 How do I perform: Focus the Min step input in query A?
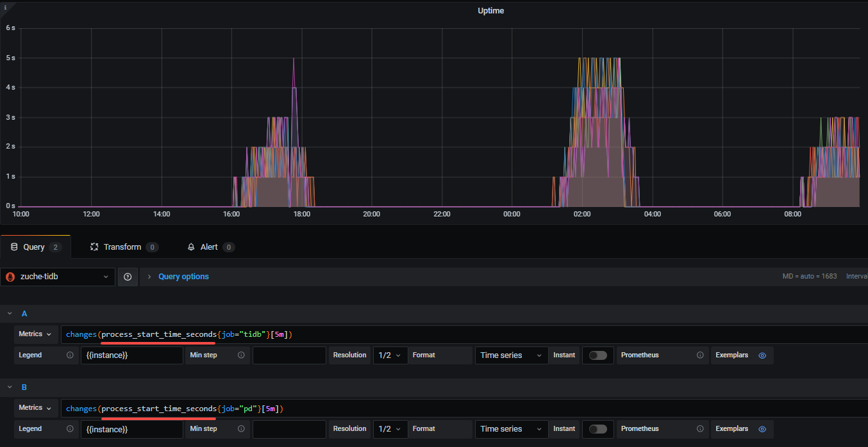tap(289, 355)
